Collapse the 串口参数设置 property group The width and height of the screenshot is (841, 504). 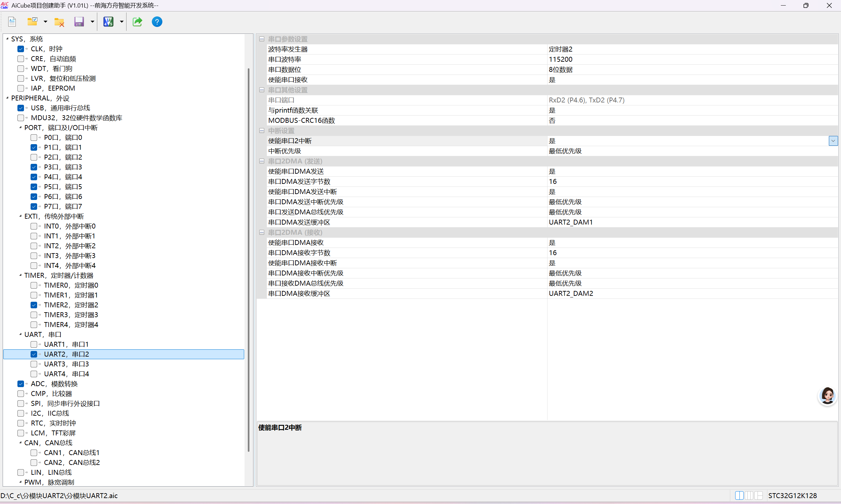tap(262, 39)
